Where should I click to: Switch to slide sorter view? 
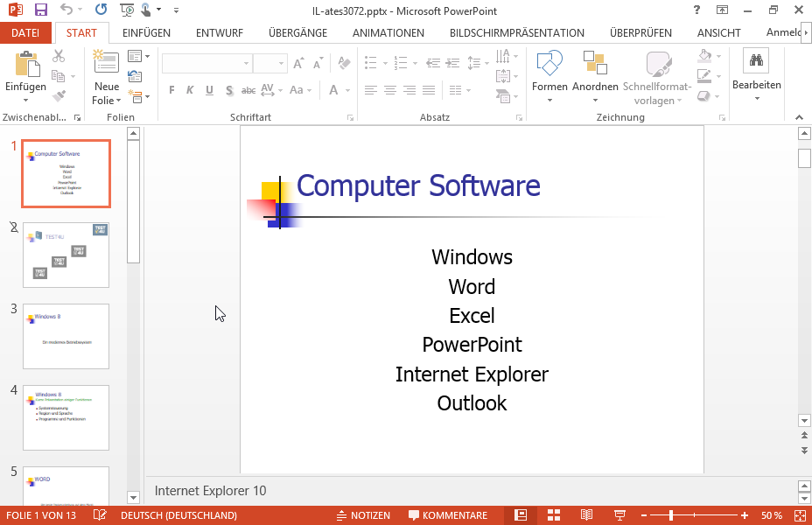click(x=554, y=515)
